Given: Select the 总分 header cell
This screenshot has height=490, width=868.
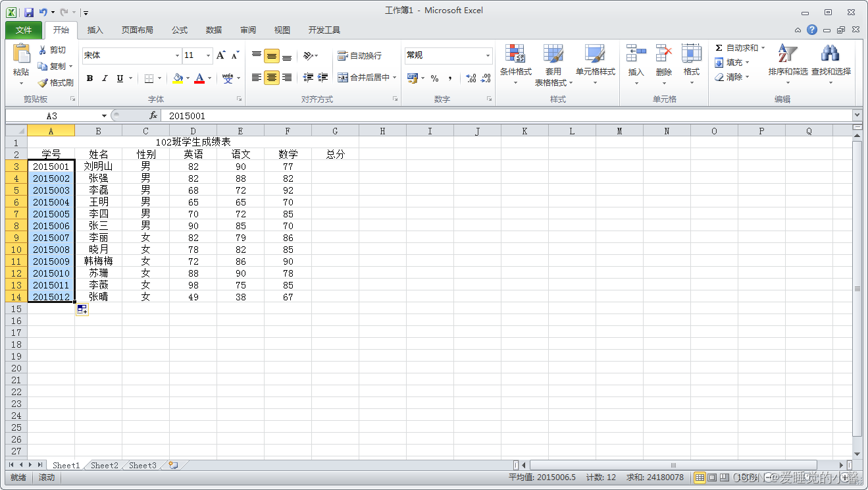Looking at the screenshot, I should (x=336, y=155).
